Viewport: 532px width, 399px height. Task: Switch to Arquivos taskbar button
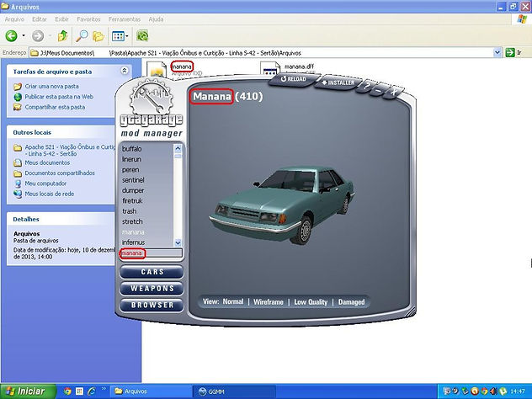151,391
